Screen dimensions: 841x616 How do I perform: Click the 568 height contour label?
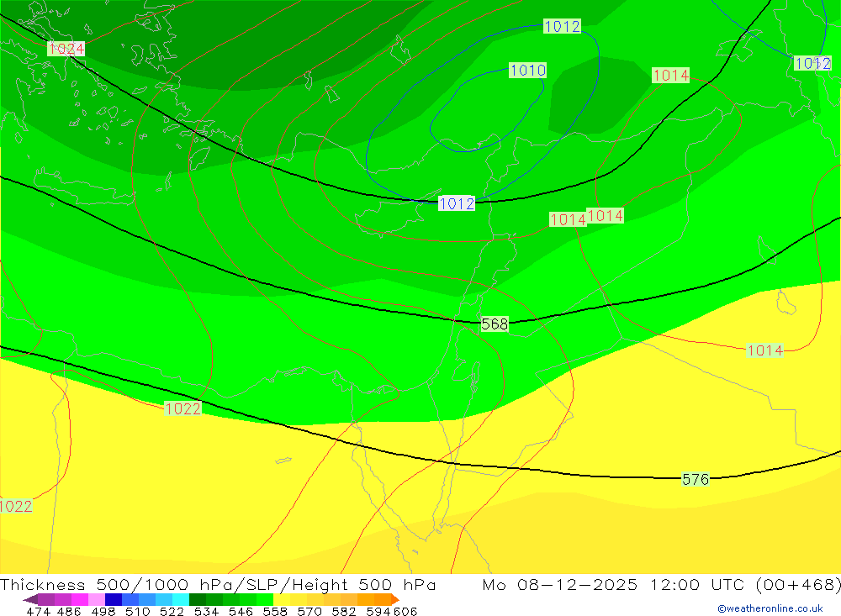(495, 324)
